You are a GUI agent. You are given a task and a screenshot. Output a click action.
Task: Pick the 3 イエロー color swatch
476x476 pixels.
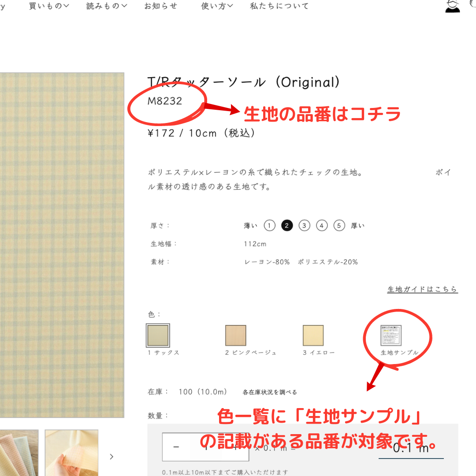tap(313, 335)
